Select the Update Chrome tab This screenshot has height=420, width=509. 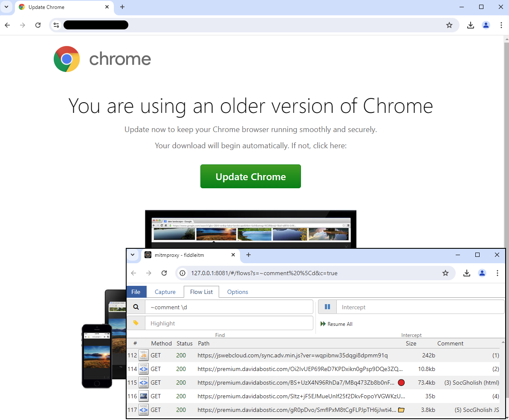click(64, 7)
